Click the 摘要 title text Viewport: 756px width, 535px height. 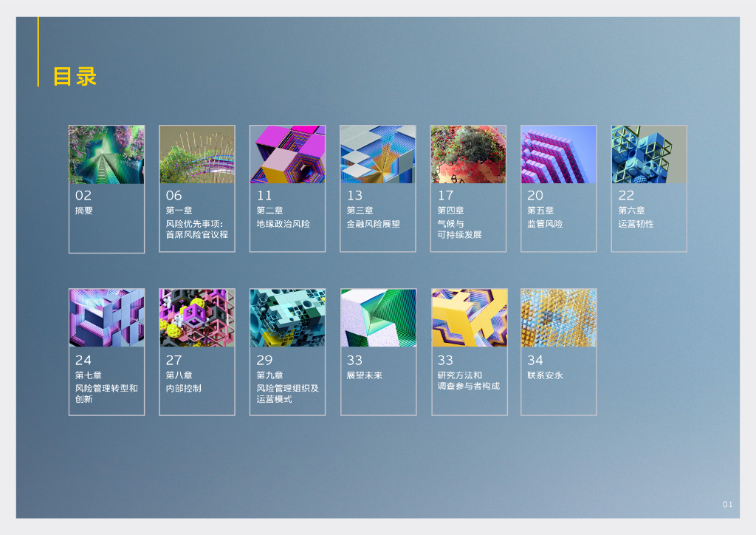pyautogui.click(x=84, y=211)
